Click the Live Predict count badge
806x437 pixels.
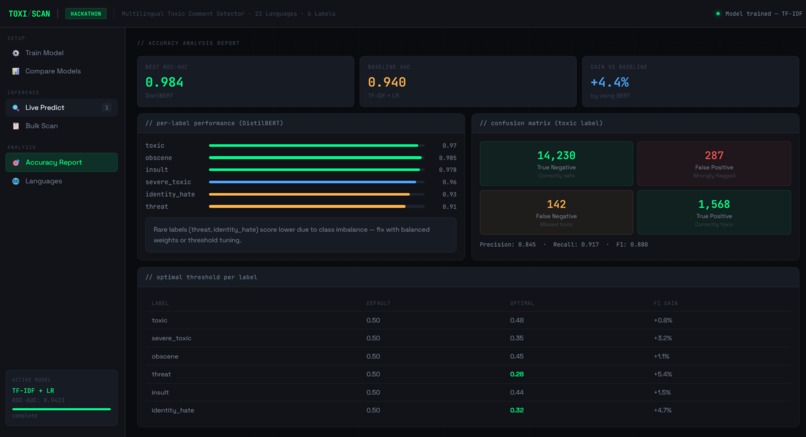click(106, 108)
